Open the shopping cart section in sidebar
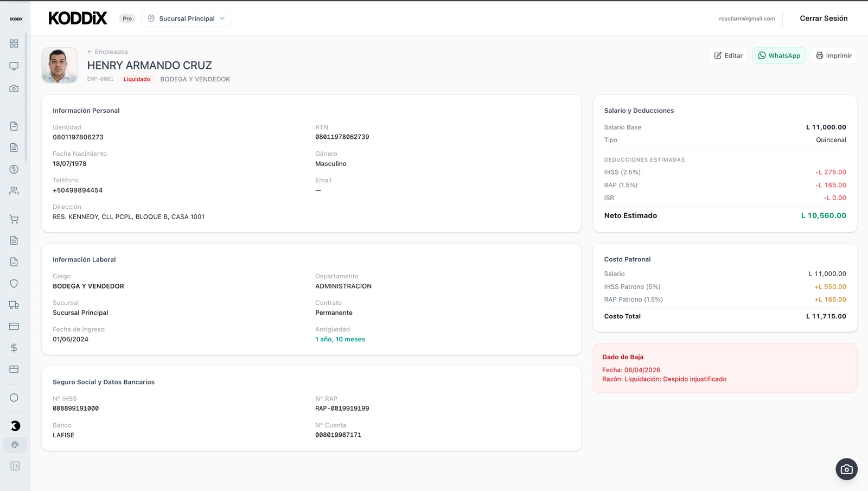This screenshot has width=868, height=491. coord(14,219)
